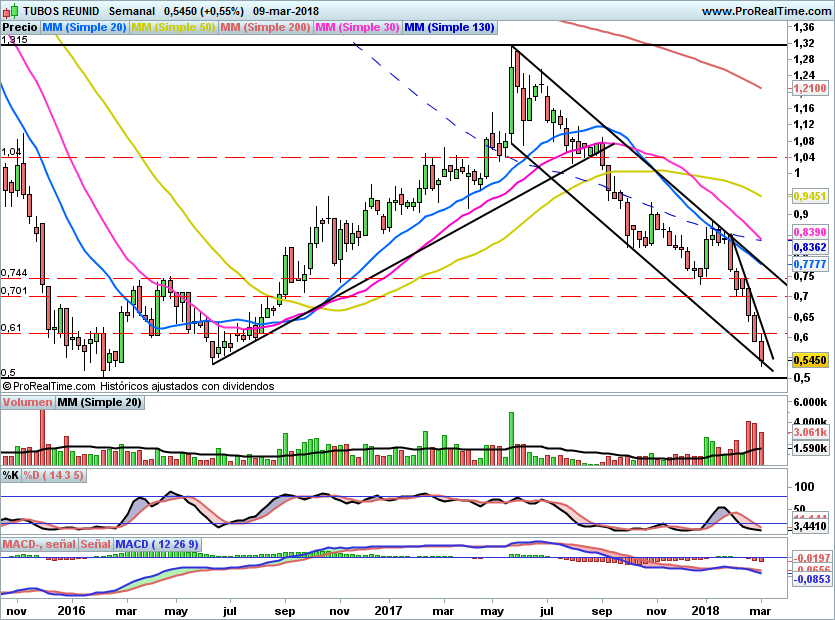Select the yellow 0,9451 value tag
Image resolution: width=835 pixels, height=620 pixels.
[x=809, y=197]
